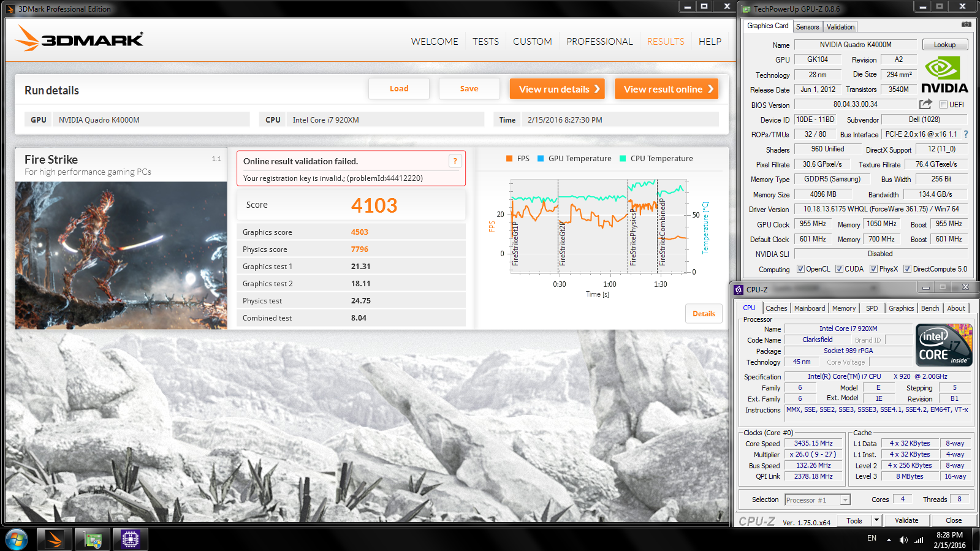Toggle the DirectCompute 5.0 checkbox
980x551 pixels.
(907, 269)
